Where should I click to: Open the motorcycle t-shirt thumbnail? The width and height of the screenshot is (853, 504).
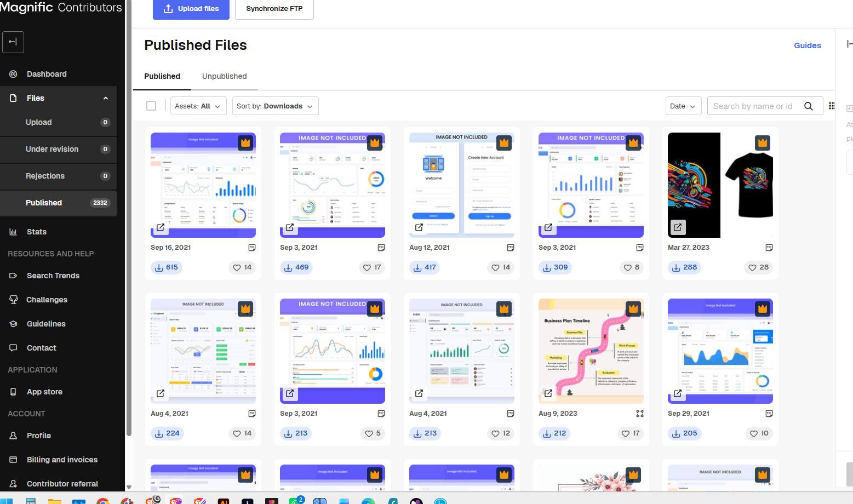coord(720,185)
